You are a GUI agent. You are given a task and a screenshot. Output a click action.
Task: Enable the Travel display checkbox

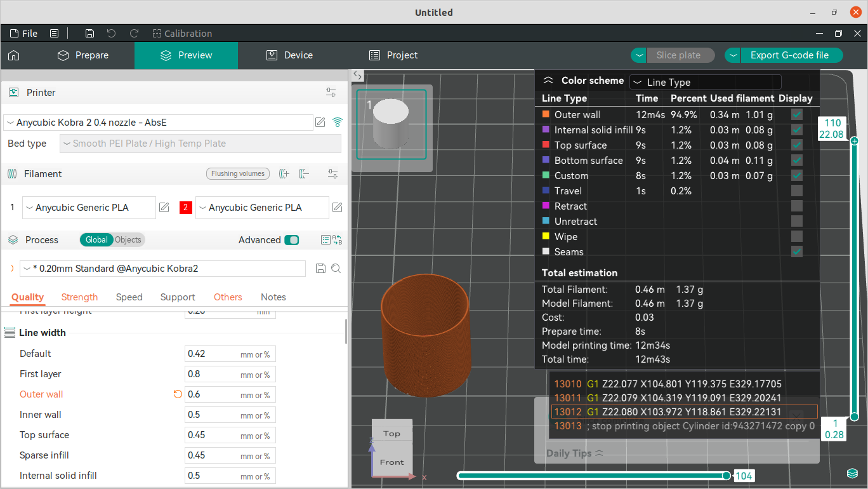797,191
